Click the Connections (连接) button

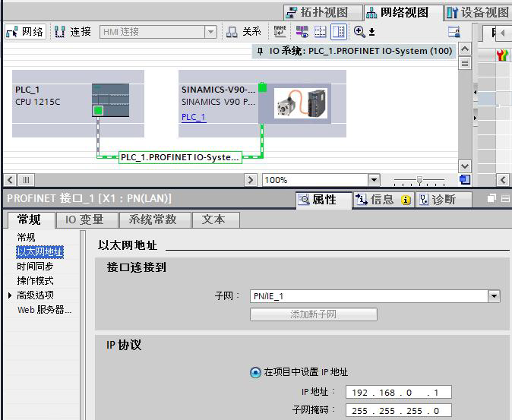(72, 32)
